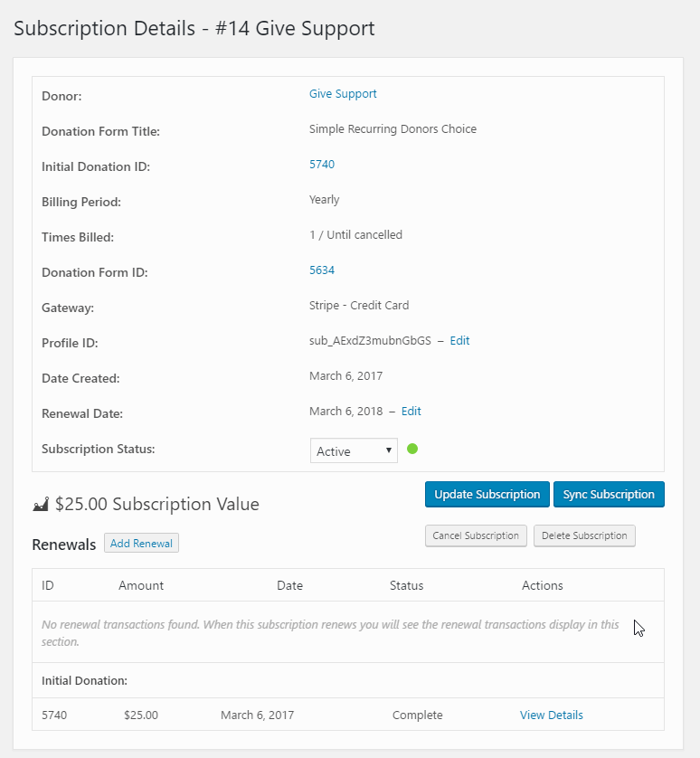Click the Amount column header

pos(141,585)
